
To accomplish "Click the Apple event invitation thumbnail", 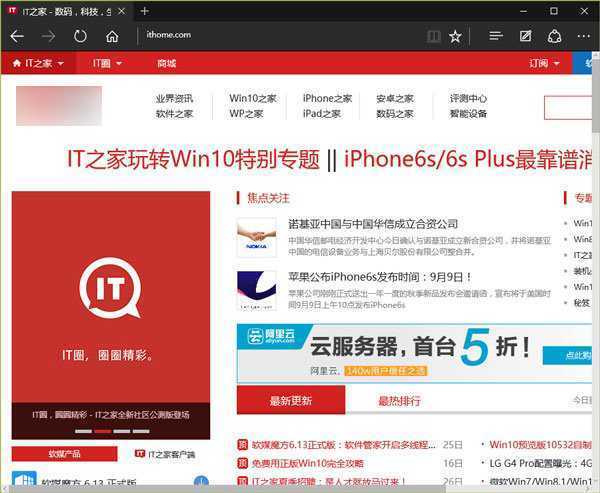I will click(x=256, y=291).
